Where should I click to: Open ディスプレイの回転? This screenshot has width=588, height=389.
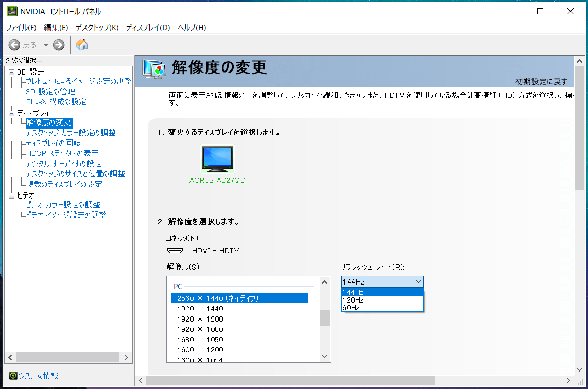pos(53,143)
